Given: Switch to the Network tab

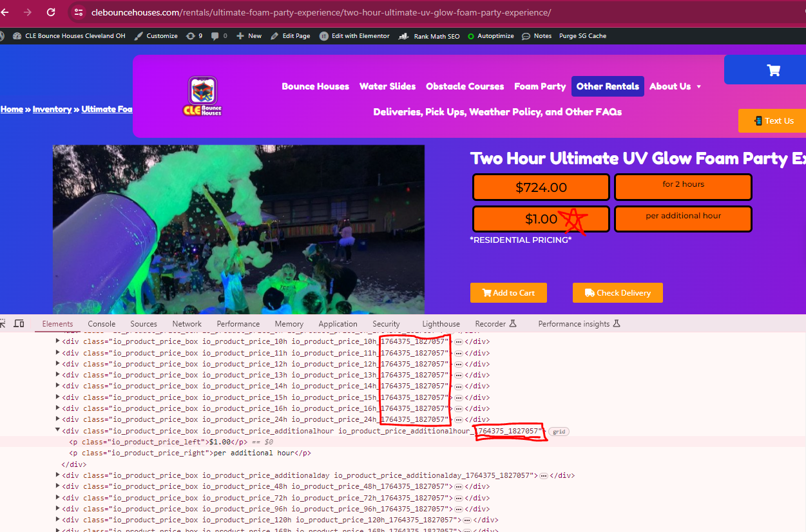Looking at the screenshot, I should tap(187, 324).
